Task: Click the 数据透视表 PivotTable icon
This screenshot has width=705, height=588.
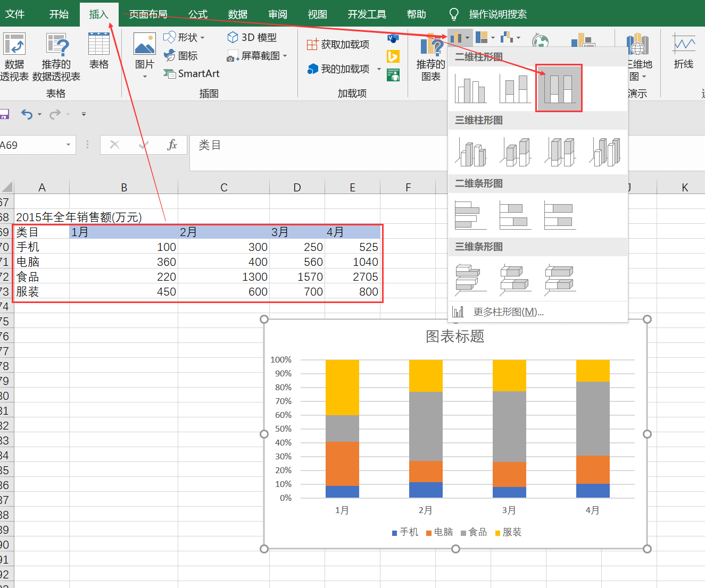Action: click(x=14, y=44)
